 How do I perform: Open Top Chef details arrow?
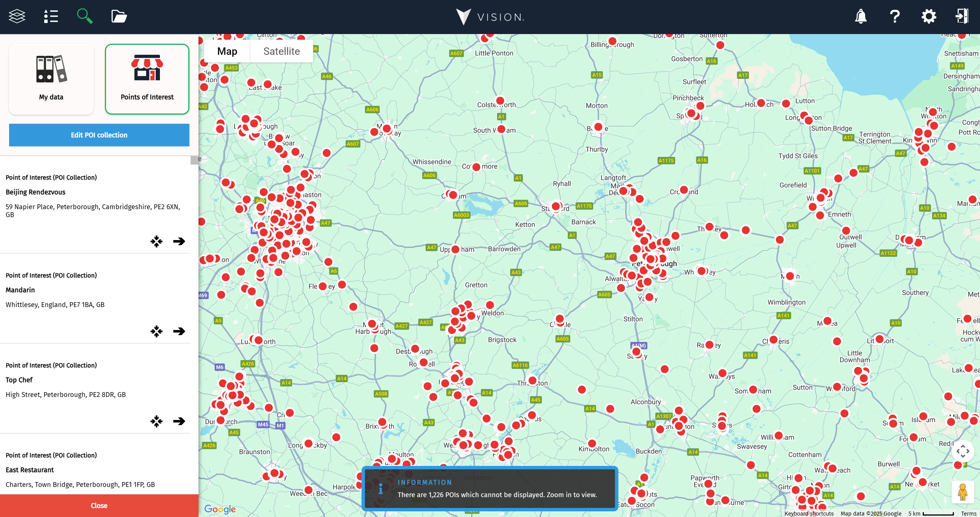tap(179, 421)
